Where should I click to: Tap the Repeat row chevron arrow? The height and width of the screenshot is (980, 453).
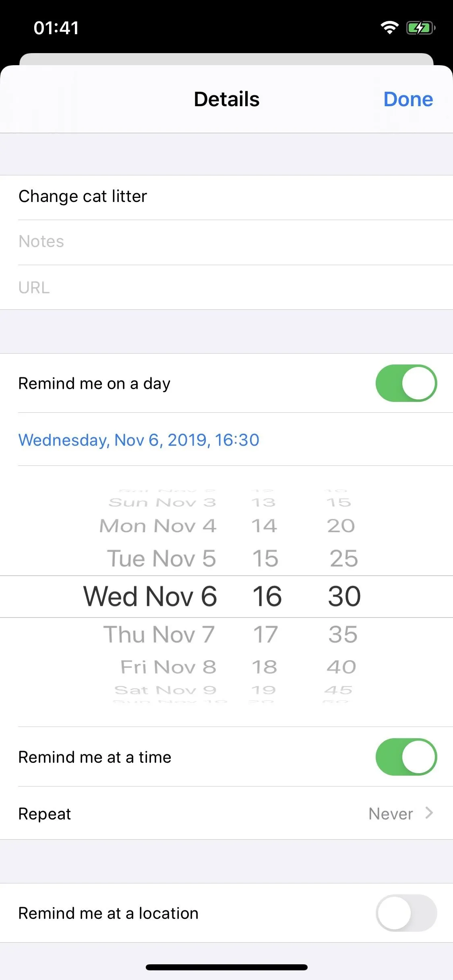pyautogui.click(x=429, y=813)
